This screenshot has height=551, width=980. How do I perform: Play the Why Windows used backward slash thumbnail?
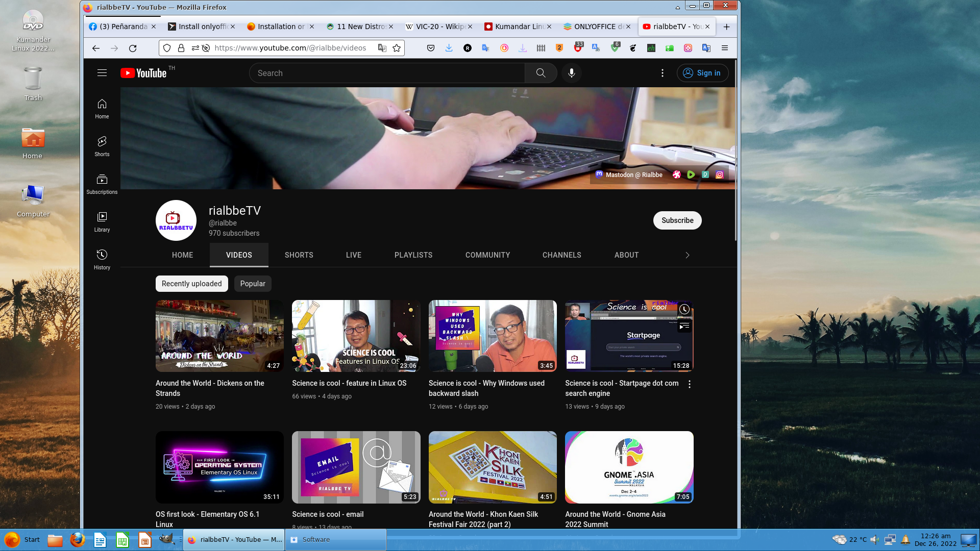493,336
